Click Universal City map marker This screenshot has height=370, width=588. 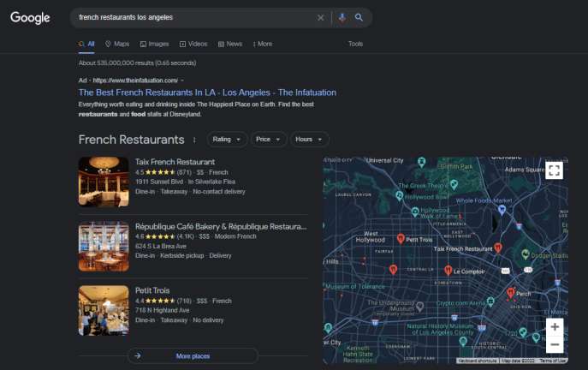pyautogui.click(x=421, y=162)
